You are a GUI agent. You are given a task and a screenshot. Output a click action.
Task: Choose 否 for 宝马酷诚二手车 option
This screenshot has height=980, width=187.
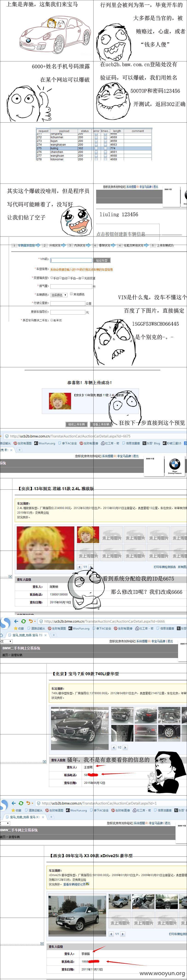coord(58,320)
